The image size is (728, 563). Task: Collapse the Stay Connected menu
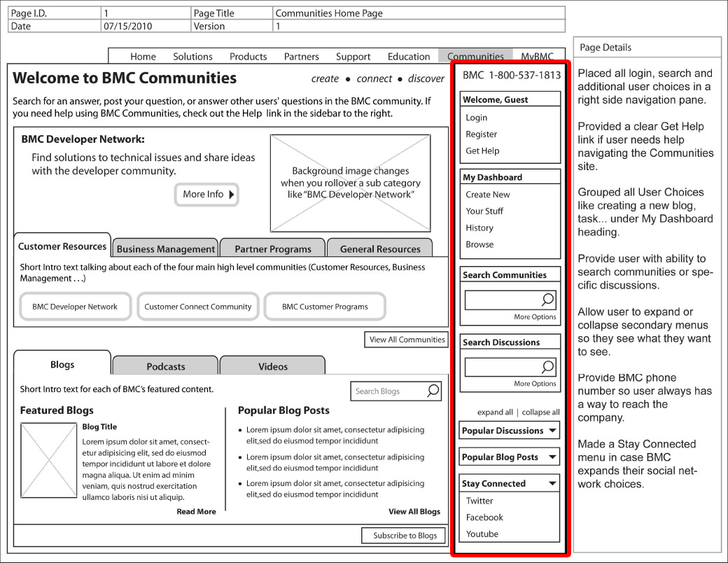(552, 484)
